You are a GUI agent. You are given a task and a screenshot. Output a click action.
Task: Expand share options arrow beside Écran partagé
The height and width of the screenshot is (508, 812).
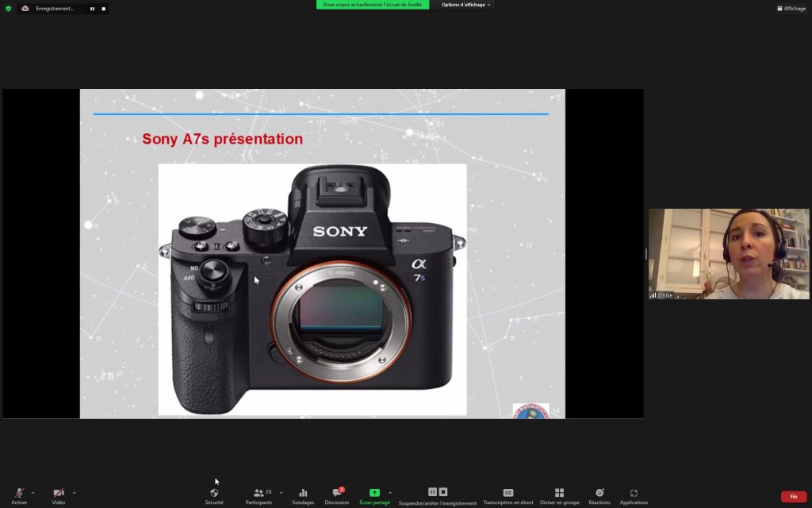[390, 492]
